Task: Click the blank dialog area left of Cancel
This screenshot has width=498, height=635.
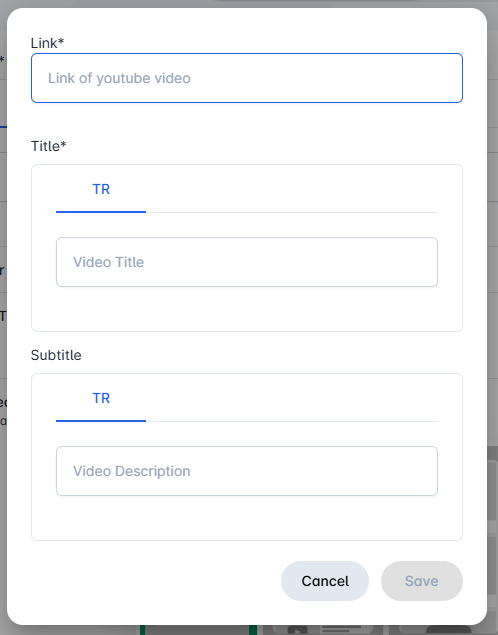Action: (x=156, y=581)
